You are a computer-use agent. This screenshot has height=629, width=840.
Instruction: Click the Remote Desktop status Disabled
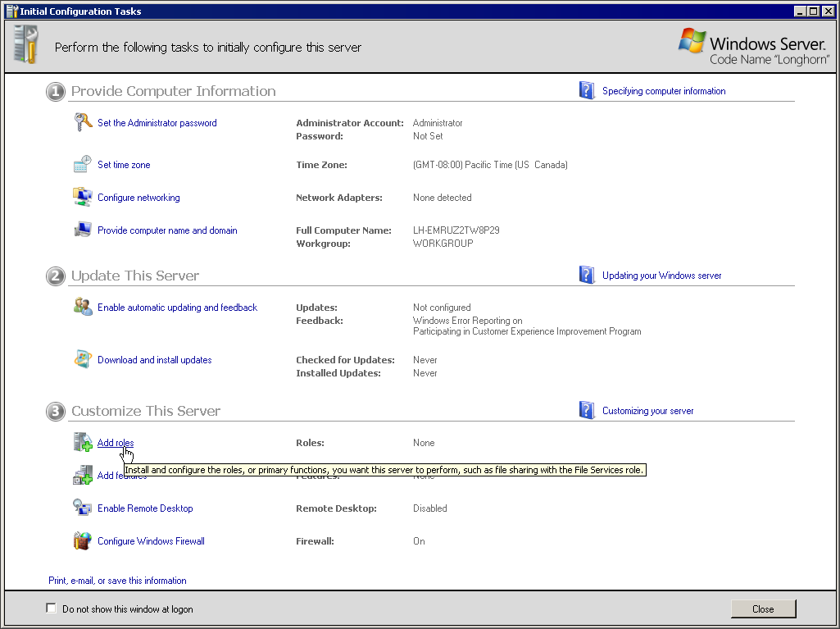429,508
